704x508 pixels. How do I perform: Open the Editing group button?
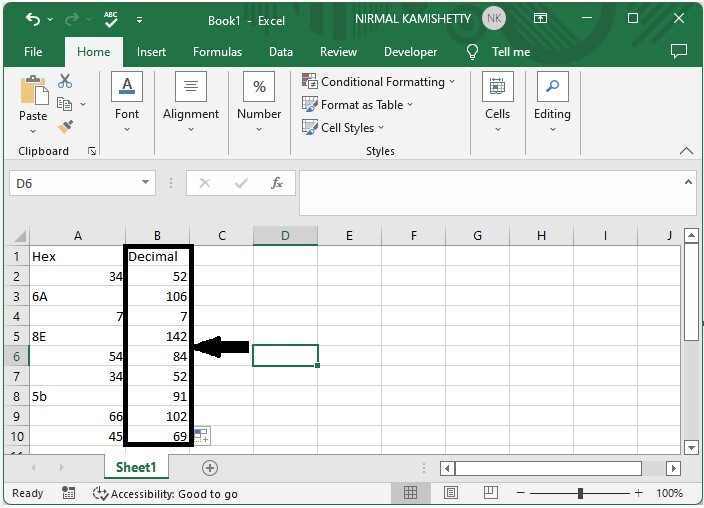tap(552, 101)
